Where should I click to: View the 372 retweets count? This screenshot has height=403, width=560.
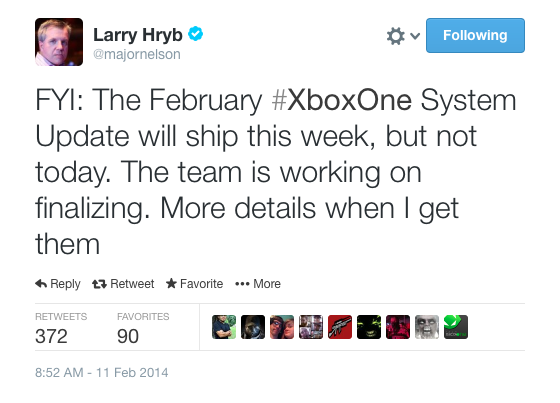point(51,336)
